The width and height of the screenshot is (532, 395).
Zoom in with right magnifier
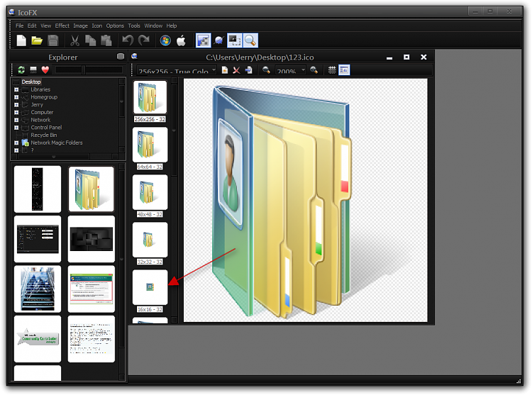click(x=314, y=70)
